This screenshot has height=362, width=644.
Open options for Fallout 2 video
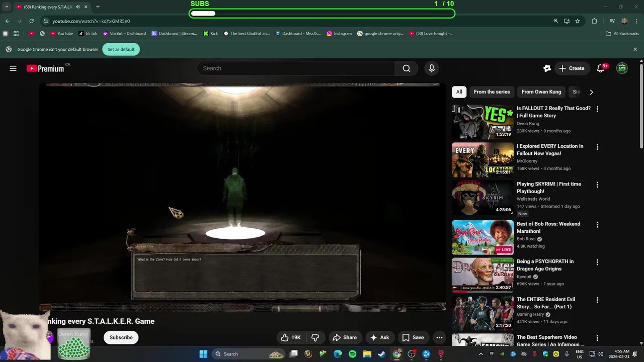[x=597, y=109]
